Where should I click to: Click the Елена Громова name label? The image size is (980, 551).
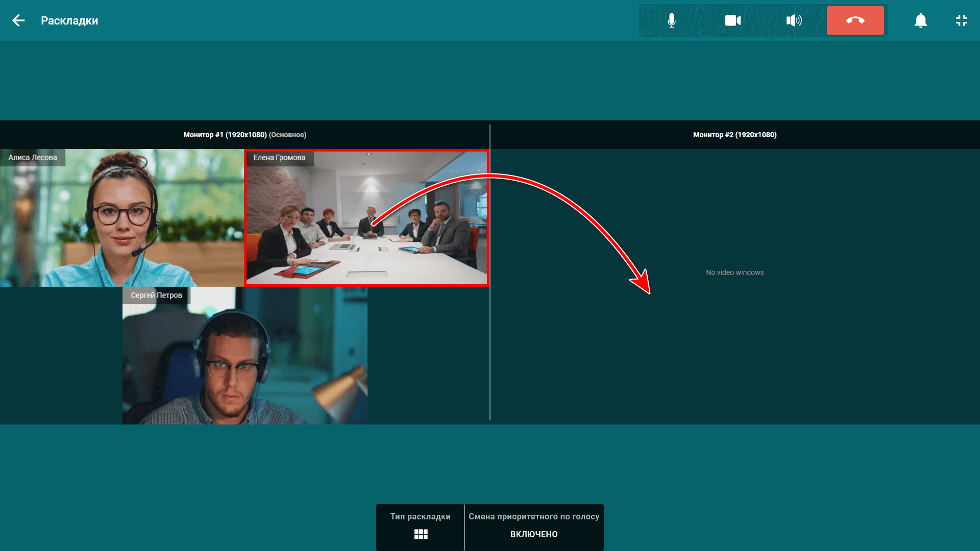coord(279,158)
